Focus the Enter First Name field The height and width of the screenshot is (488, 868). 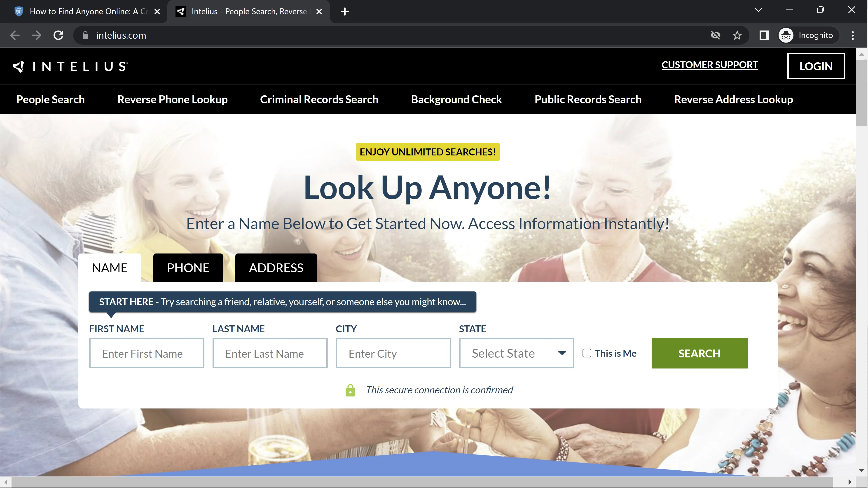pos(147,353)
